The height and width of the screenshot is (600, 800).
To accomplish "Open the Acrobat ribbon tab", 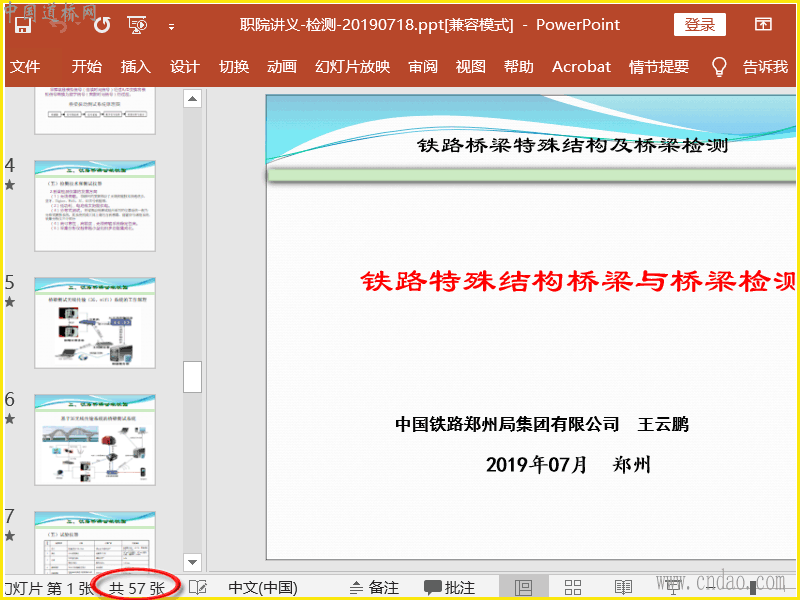I will coord(581,67).
